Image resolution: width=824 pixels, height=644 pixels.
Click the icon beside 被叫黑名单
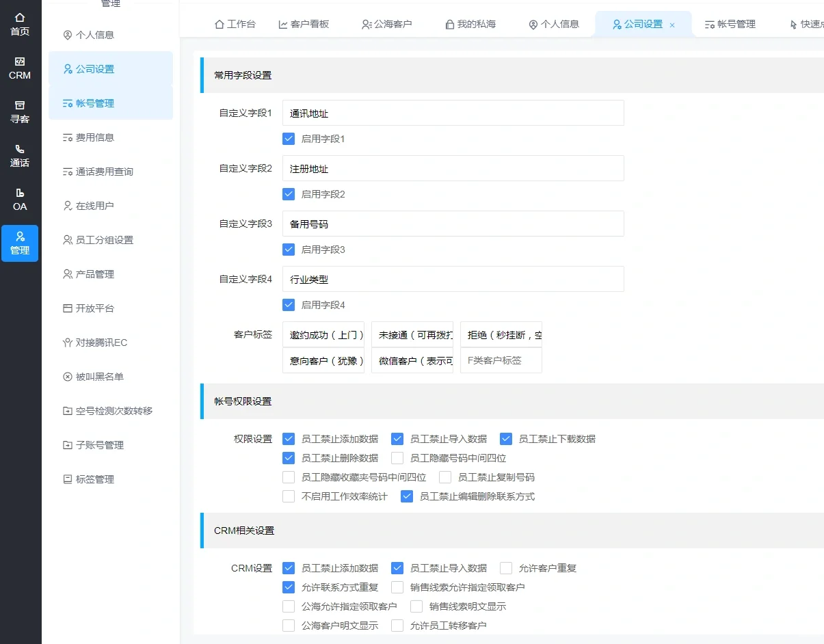click(x=68, y=377)
